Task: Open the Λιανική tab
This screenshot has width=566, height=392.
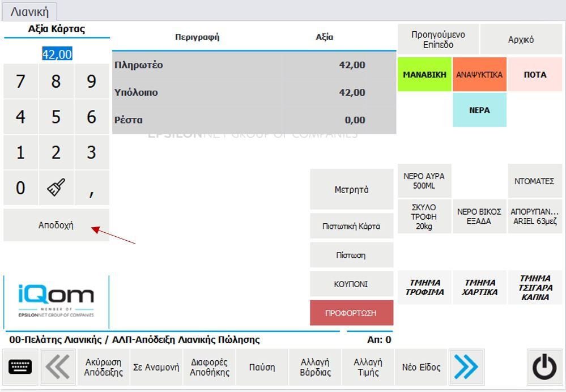Action: pyautogui.click(x=30, y=11)
